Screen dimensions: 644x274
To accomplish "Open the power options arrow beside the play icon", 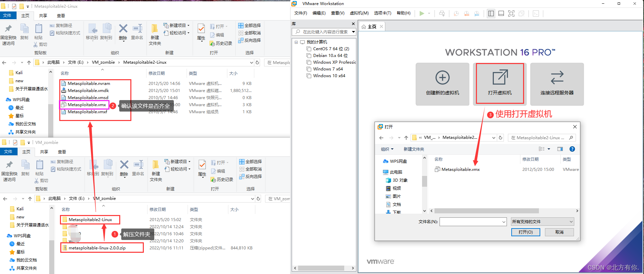I will click(x=429, y=13).
